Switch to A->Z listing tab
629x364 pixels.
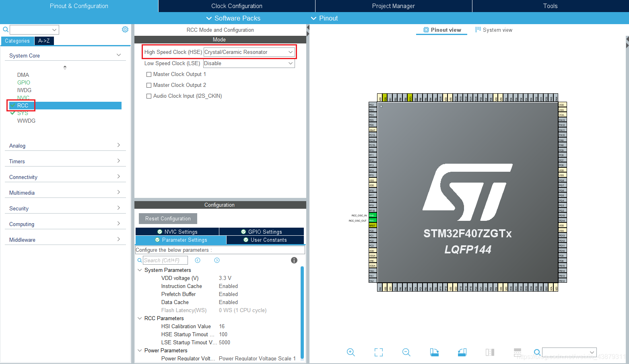pos(44,41)
